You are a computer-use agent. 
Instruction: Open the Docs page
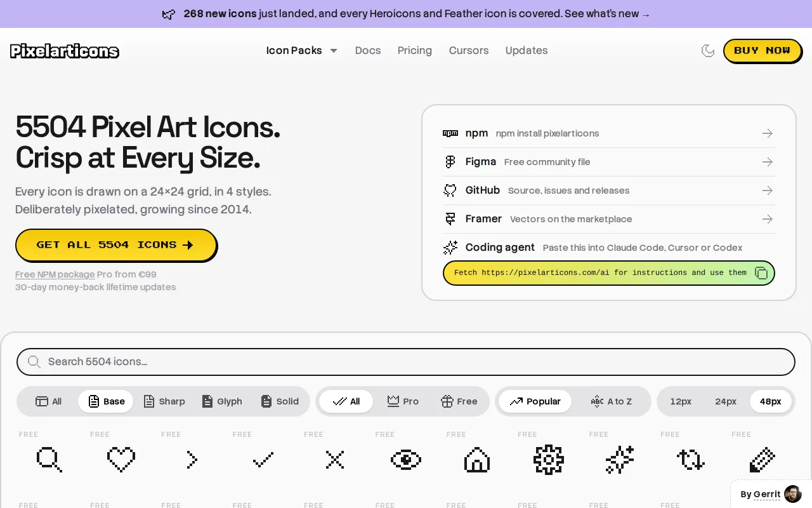[x=368, y=51]
